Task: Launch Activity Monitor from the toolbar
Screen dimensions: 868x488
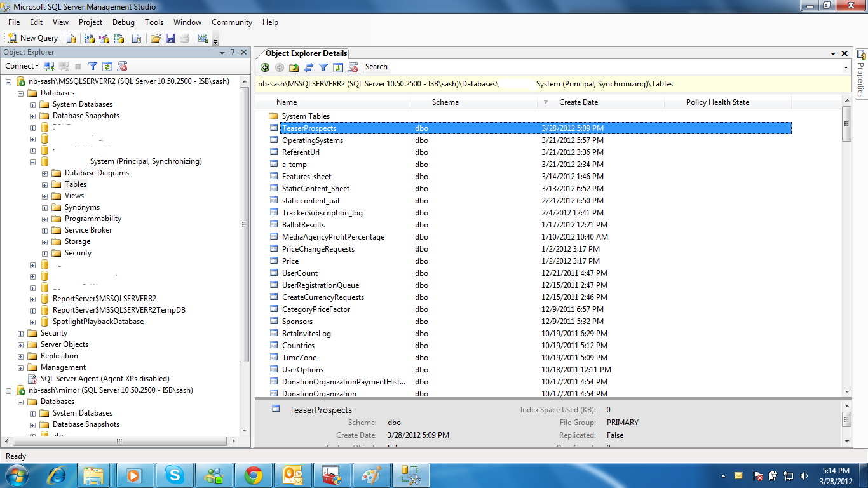Action: click(203, 38)
